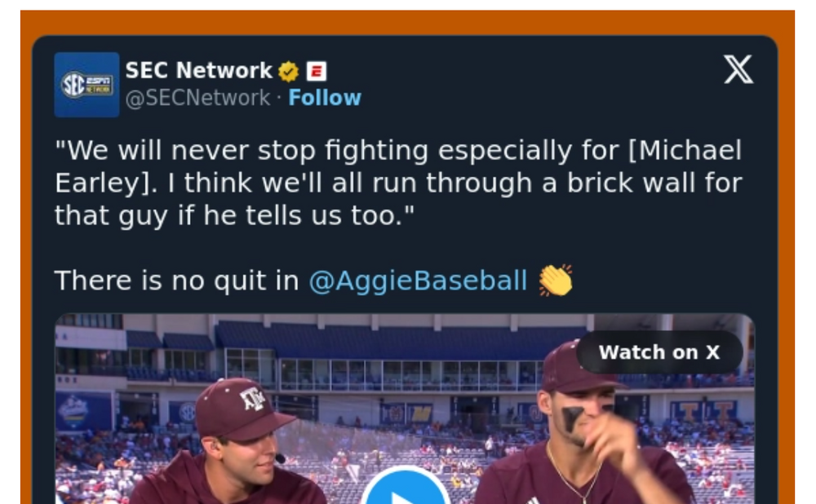816x504 pixels.
Task: Click the "There is no quit in" text
Action: [x=176, y=281]
